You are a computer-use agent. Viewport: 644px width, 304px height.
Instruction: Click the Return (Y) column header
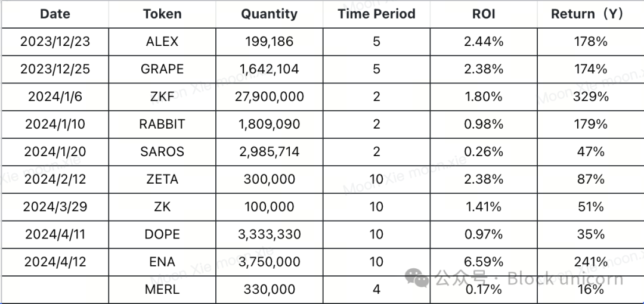point(590,14)
